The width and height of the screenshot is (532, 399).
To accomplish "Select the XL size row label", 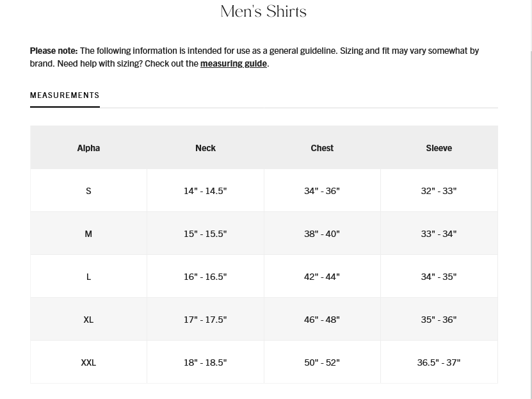I will click(x=88, y=320).
